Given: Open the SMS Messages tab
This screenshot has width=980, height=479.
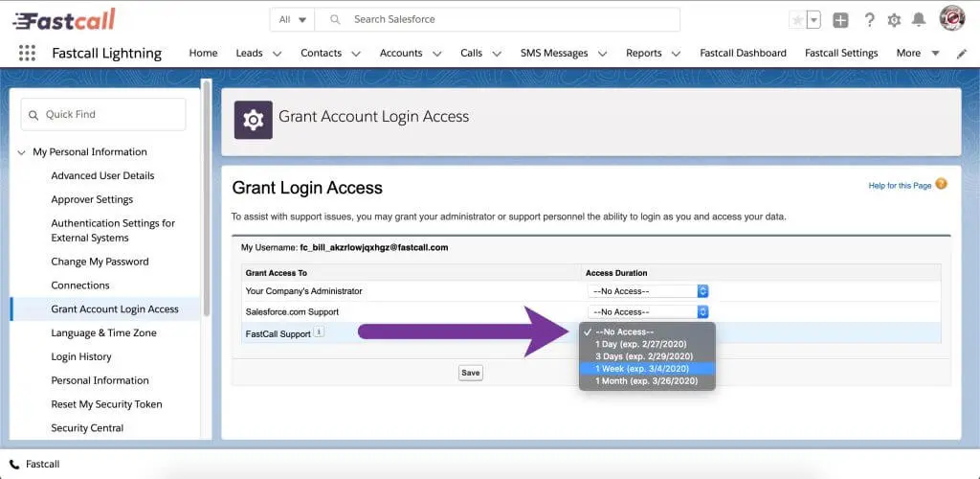Looking at the screenshot, I should 554,53.
